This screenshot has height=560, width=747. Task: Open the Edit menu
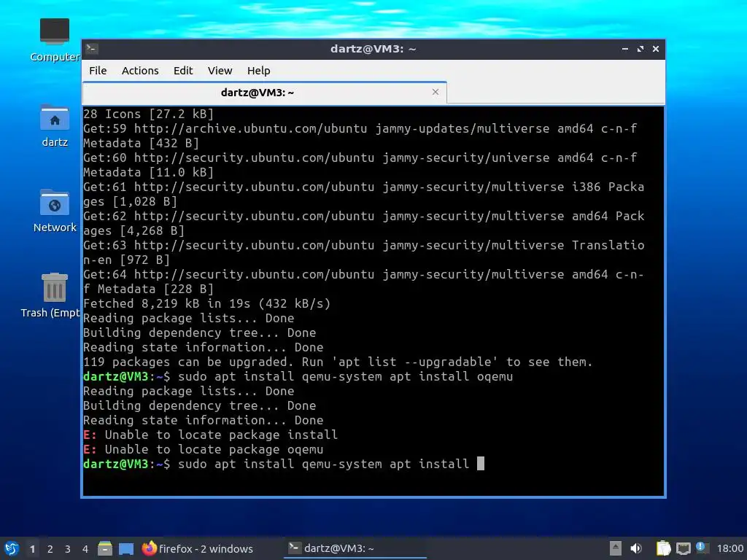click(183, 71)
